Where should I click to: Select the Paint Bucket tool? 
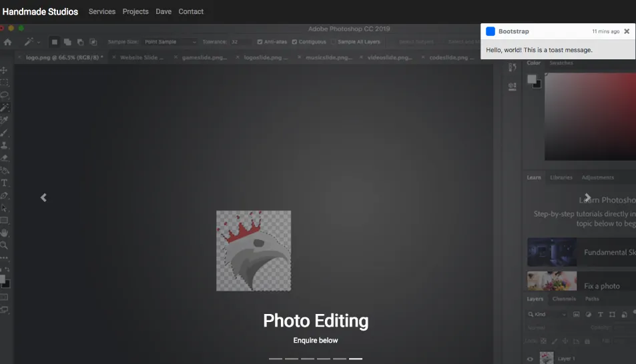tap(4, 170)
